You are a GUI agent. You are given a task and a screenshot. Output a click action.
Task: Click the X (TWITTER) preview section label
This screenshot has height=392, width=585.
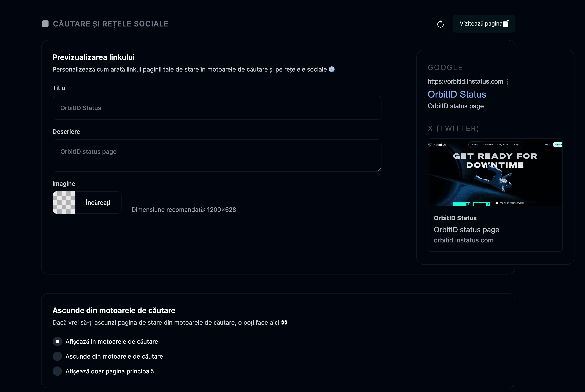coord(453,128)
